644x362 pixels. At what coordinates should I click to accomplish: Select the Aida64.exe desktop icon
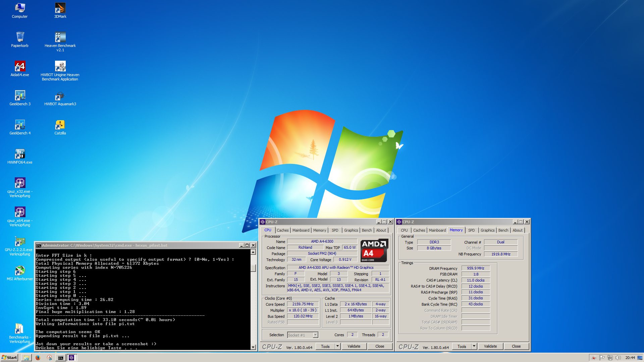(20, 69)
